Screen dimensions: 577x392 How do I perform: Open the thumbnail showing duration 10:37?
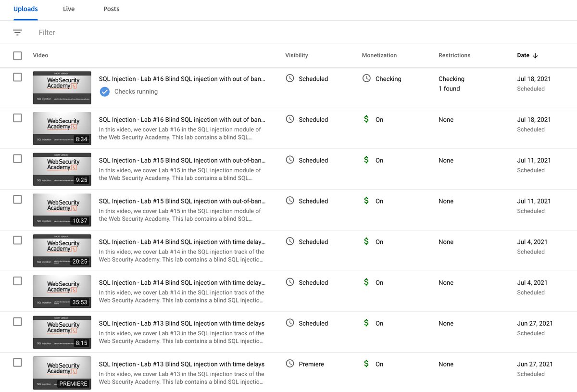pyautogui.click(x=62, y=210)
